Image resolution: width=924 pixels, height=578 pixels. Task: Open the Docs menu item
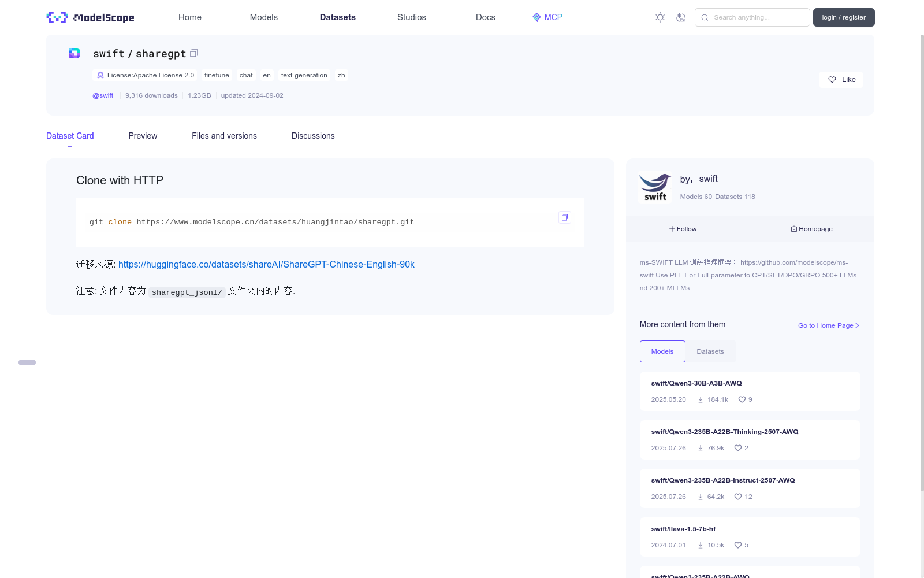pyautogui.click(x=486, y=17)
